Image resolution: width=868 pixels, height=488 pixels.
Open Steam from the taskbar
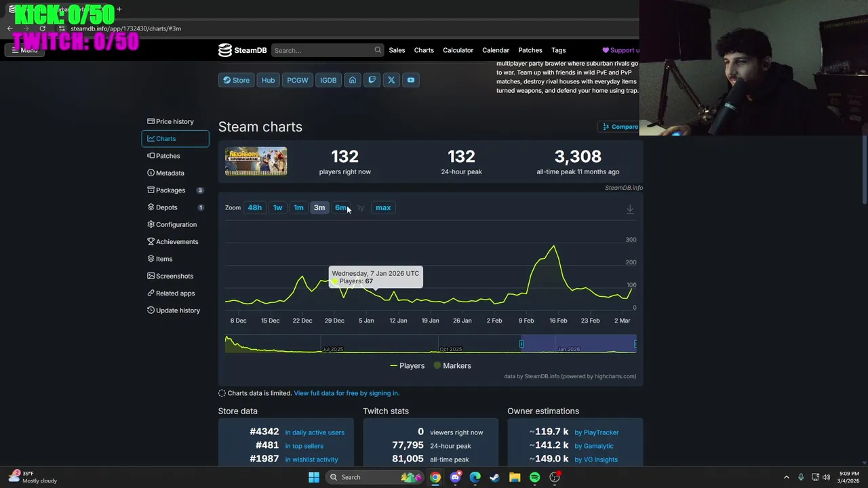coord(495,477)
